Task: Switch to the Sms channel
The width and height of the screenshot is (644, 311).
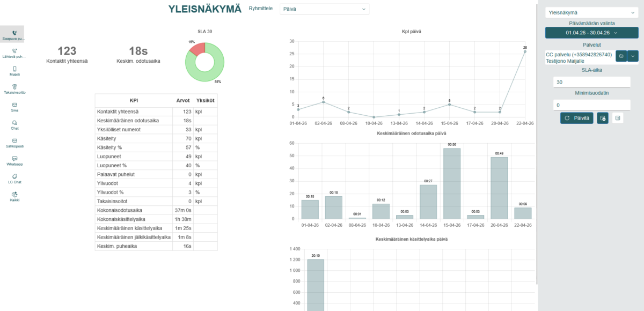Action: click(x=14, y=107)
